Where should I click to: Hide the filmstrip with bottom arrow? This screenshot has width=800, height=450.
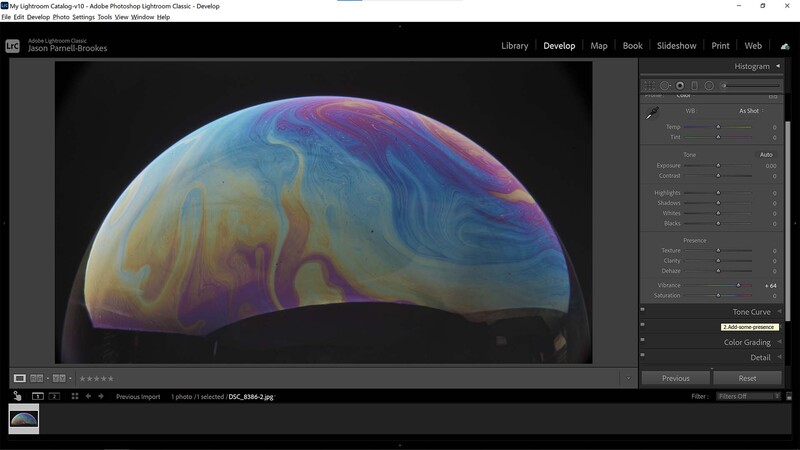[x=400, y=445]
